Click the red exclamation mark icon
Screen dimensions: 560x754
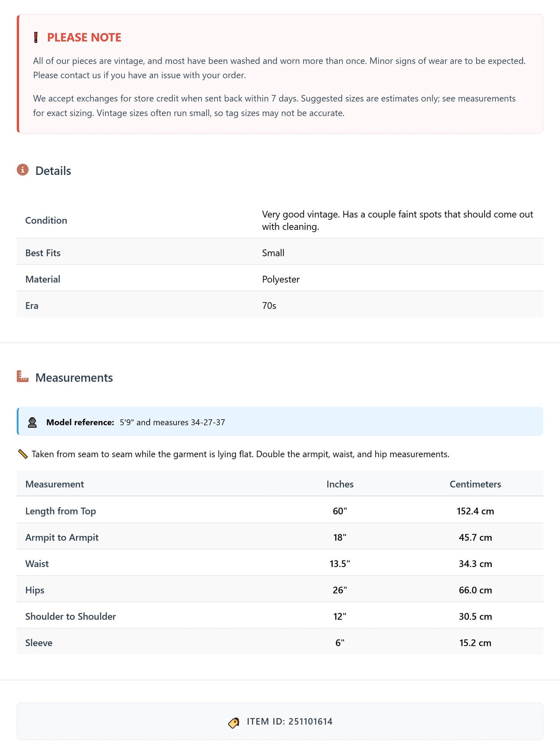pyautogui.click(x=36, y=38)
